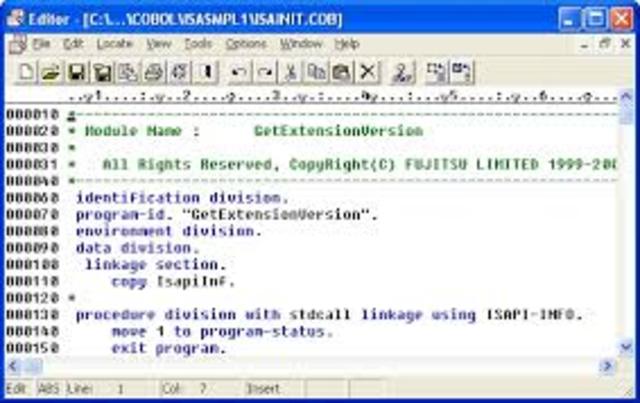Click the New document toolbar icon
This screenshot has height=403, width=640.
pyautogui.click(x=25, y=73)
